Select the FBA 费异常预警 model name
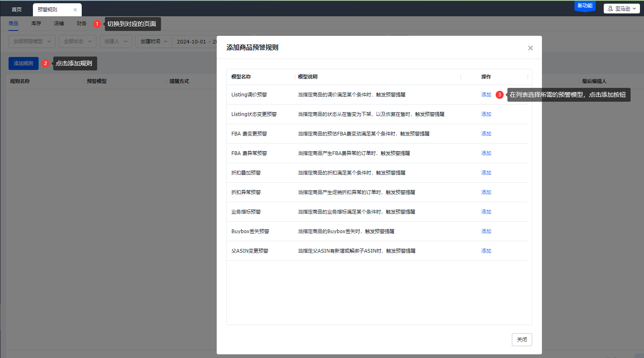644x358 pixels. point(249,153)
